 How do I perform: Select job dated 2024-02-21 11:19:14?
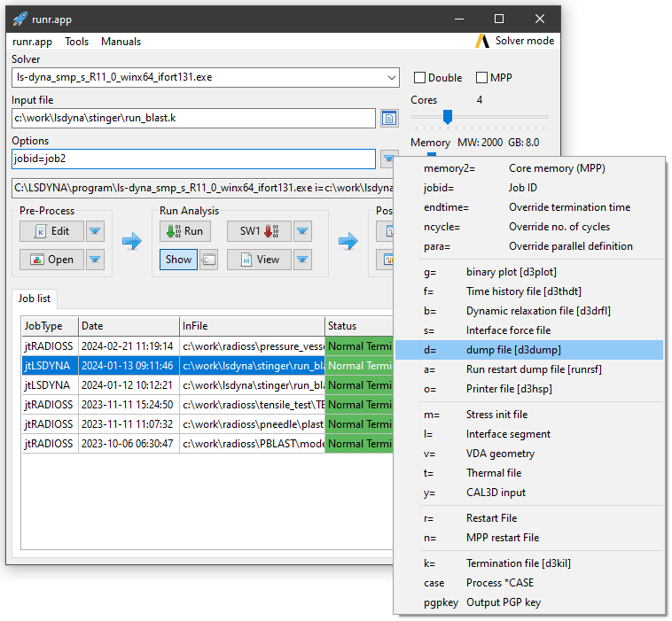[x=207, y=346]
